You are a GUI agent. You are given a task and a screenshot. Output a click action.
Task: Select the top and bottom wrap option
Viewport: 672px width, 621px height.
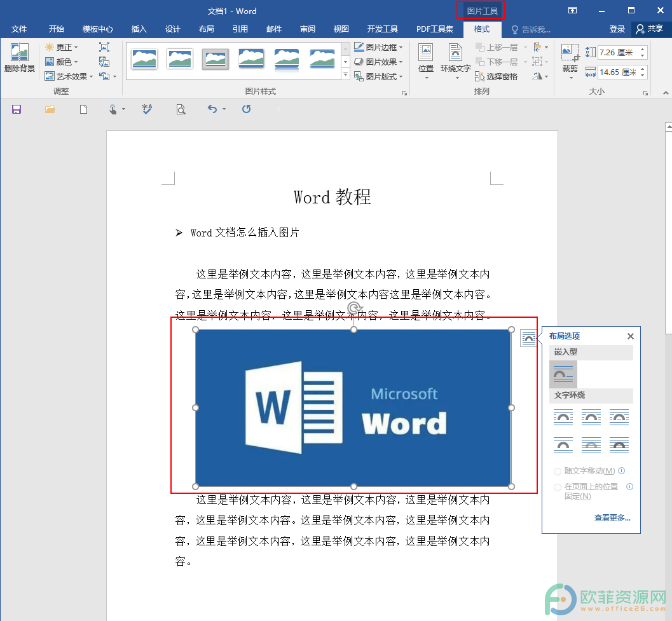[x=563, y=446]
